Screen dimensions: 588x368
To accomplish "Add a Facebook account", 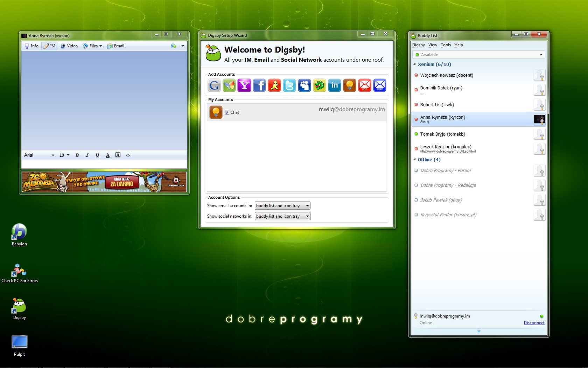I will [259, 85].
